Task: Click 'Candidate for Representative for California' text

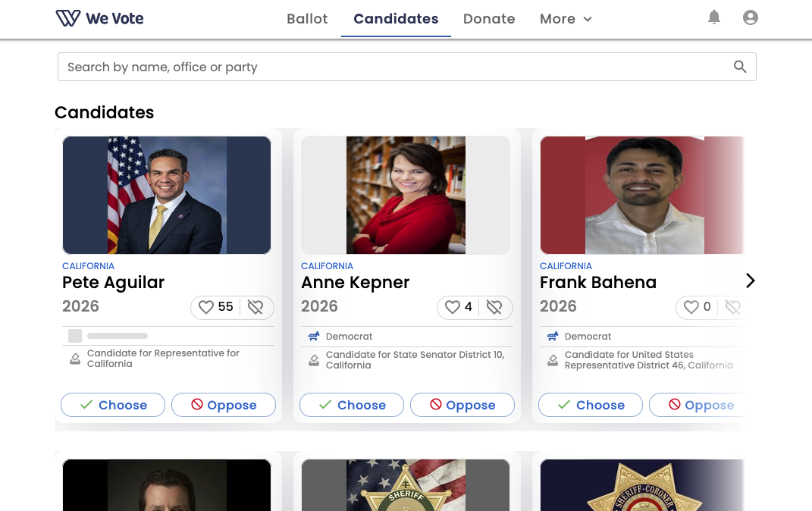Action: coord(163,359)
